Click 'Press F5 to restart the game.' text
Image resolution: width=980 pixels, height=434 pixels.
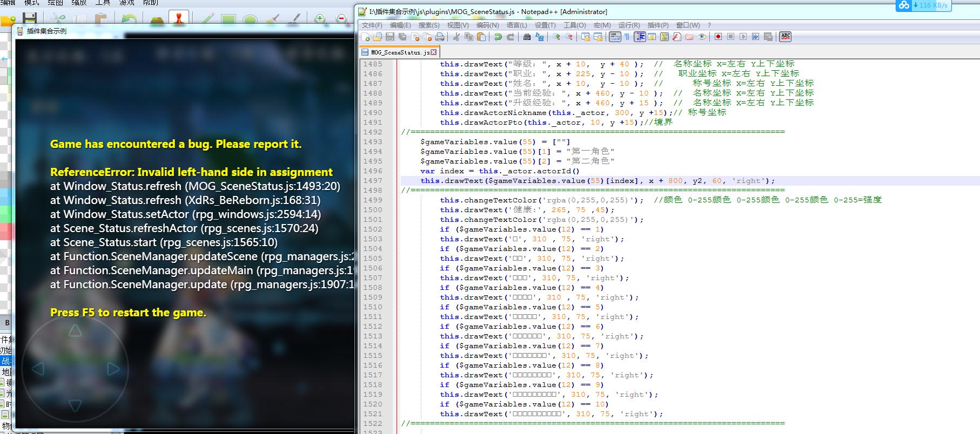[x=128, y=313]
